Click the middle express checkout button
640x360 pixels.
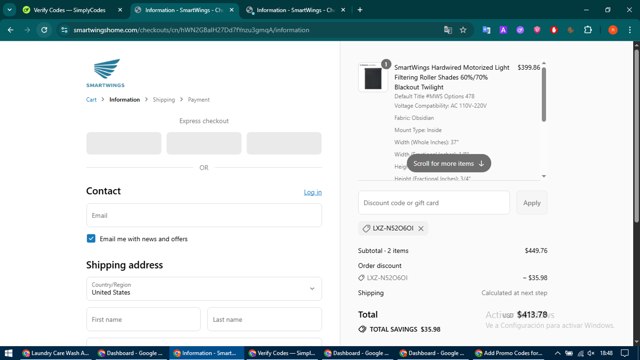[x=204, y=143]
